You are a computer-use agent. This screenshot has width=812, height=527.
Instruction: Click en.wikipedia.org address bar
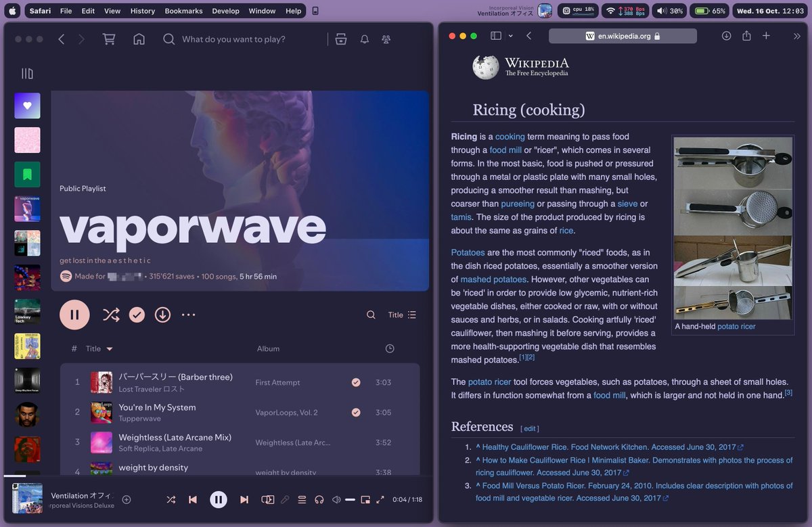pyautogui.click(x=623, y=36)
